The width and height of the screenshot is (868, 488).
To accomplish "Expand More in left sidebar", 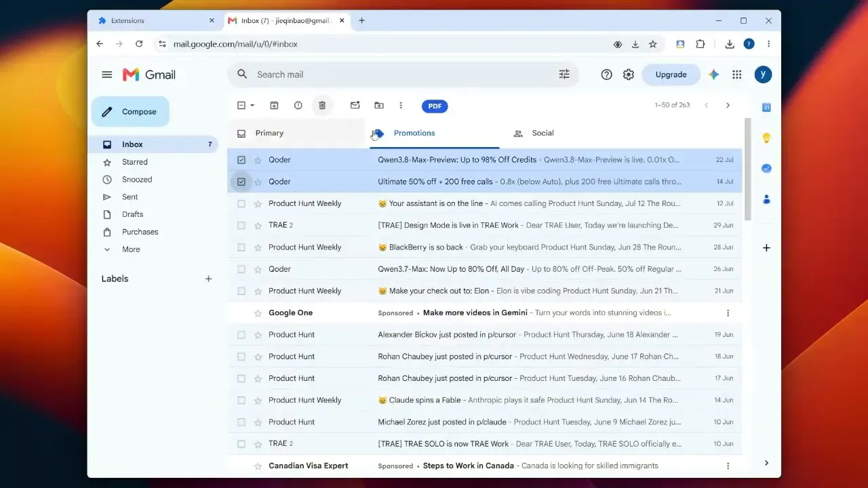I will pyautogui.click(x=131, y=249).
